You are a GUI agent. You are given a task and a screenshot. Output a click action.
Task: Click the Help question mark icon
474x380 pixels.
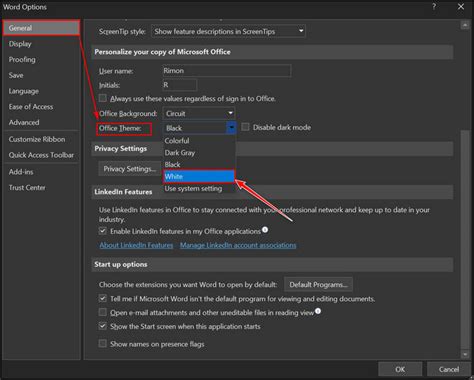[434, 7]
